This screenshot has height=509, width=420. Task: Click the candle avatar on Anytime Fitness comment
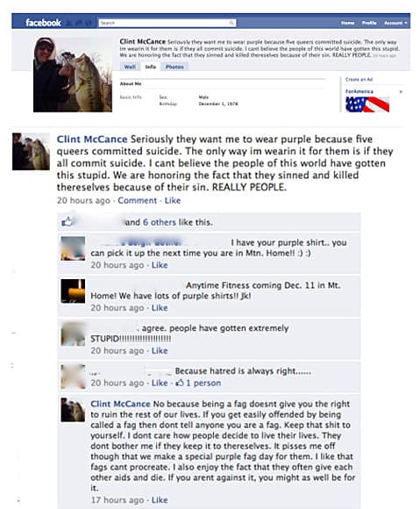73,291
